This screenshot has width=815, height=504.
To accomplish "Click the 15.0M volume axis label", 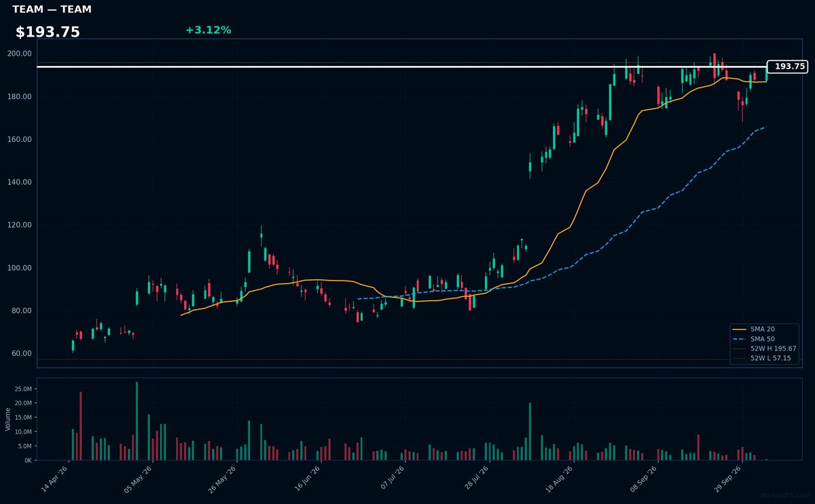I will point(22,418).
